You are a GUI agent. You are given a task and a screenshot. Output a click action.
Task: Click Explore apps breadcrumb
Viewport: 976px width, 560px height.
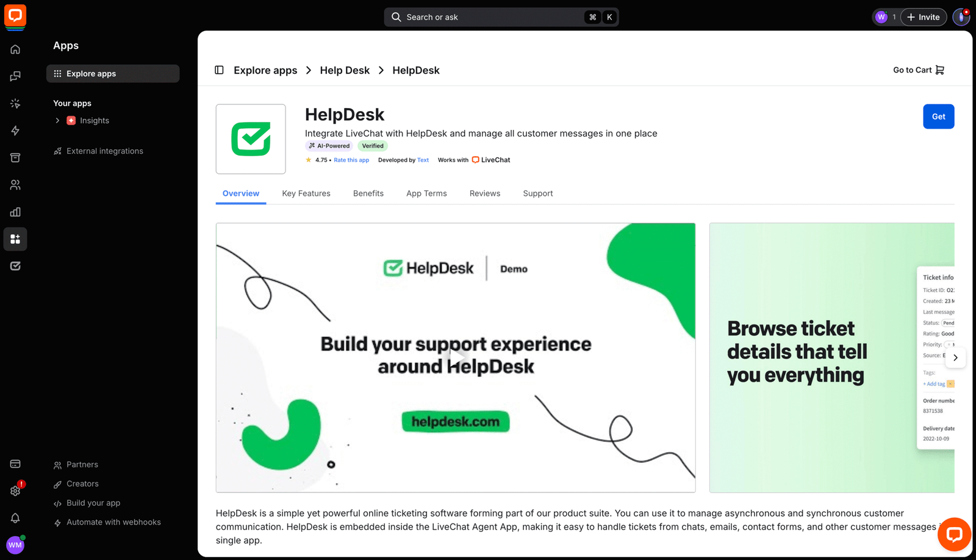[265, 70]
